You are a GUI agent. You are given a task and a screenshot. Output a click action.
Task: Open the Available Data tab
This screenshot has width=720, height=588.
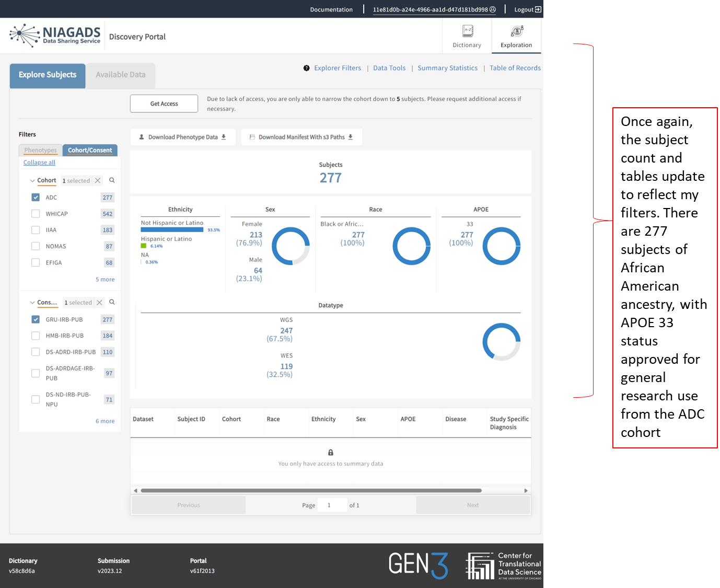tap(121, 75)
